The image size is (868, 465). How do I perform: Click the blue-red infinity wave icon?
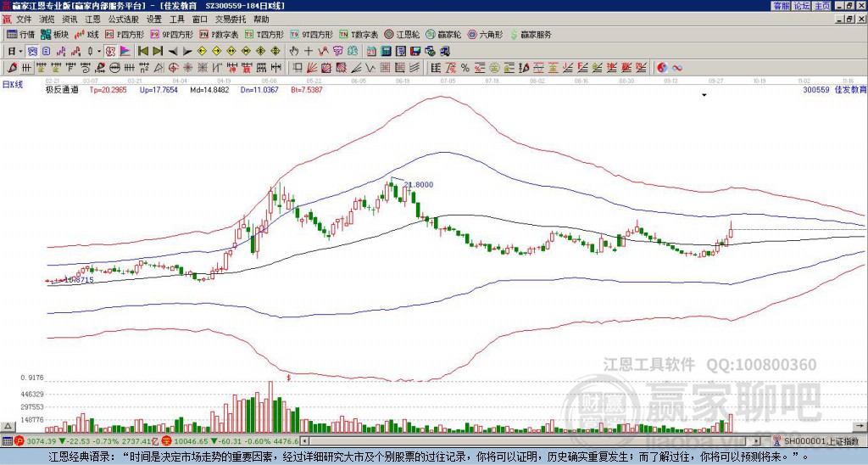[676, 68]
